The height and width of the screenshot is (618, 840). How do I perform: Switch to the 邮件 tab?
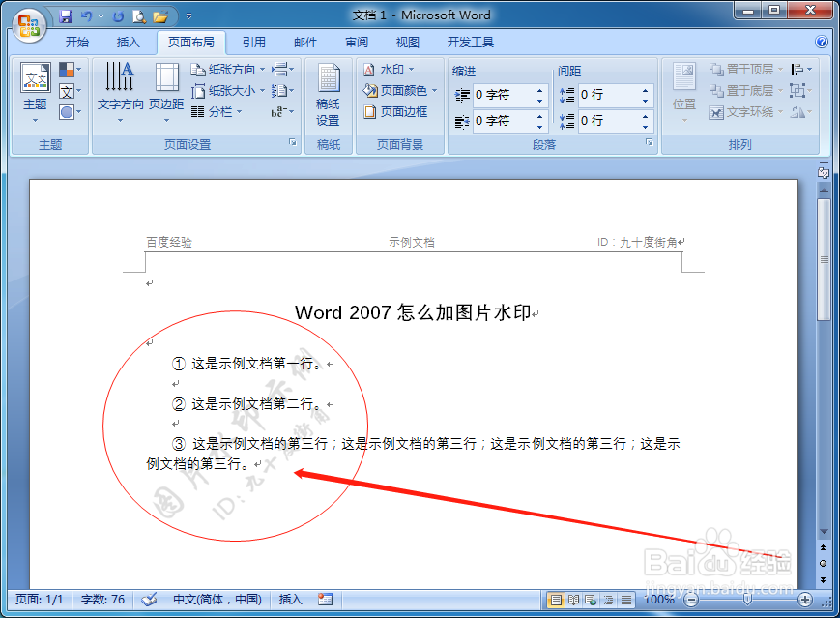305,43
